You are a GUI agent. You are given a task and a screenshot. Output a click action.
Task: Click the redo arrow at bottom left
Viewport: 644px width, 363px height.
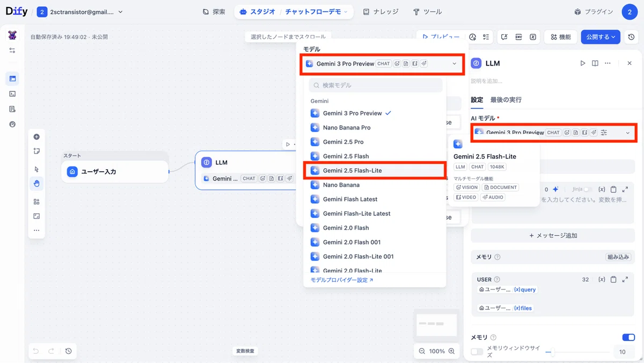point(52,351)
